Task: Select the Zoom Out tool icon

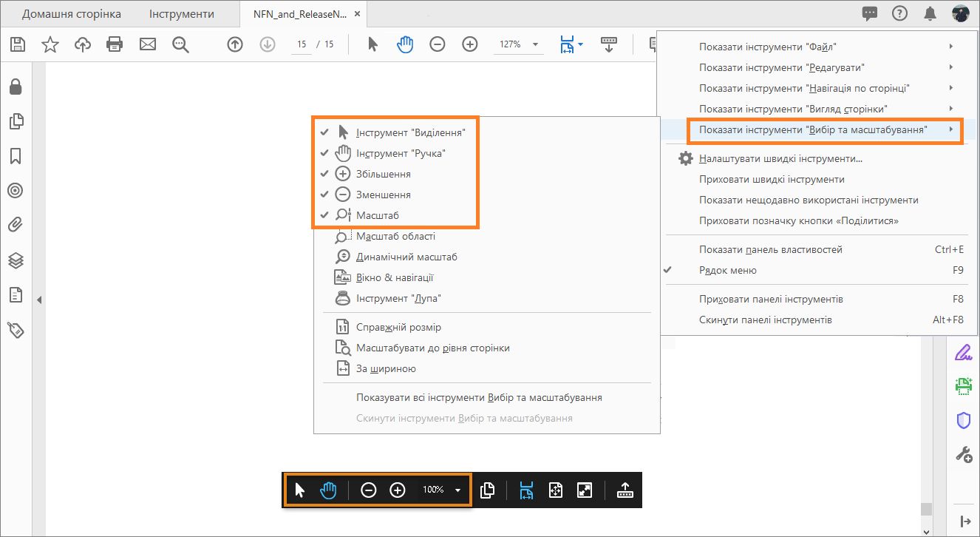Action: click(x=437, y=44)
